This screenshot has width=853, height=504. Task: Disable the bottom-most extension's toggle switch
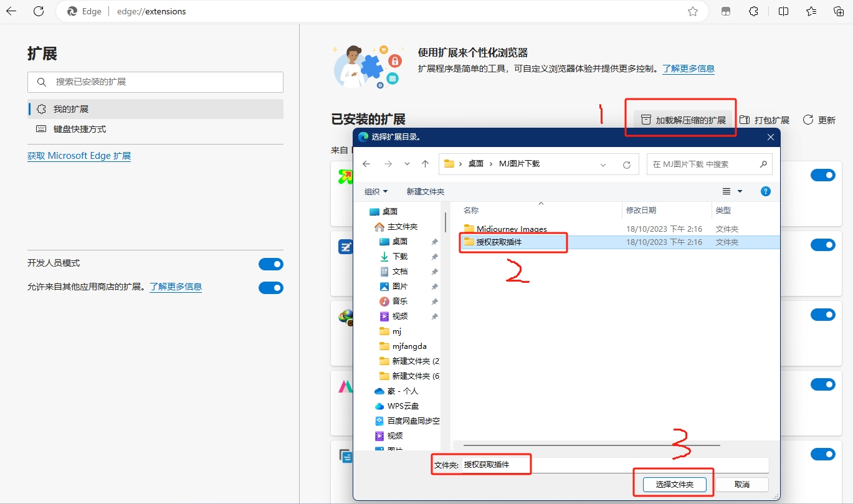822,454
